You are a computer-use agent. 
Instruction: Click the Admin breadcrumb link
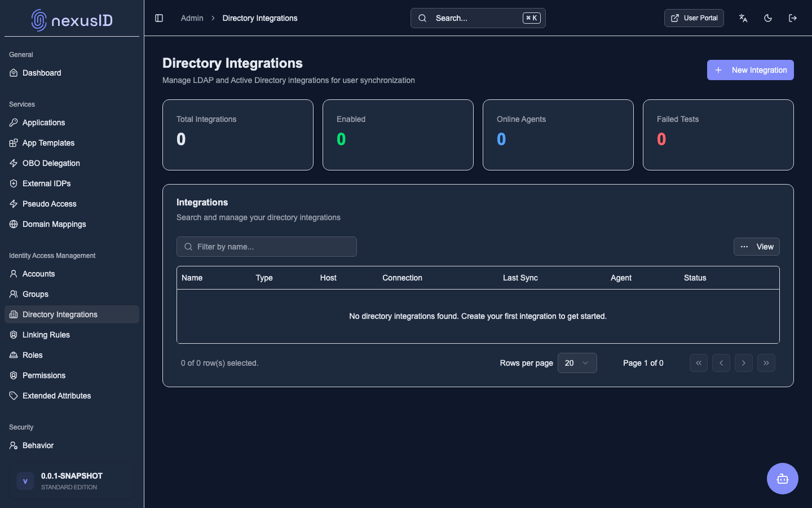click(192, 18)
